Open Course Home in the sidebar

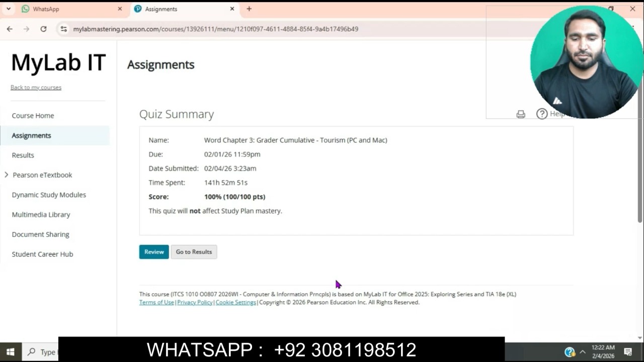coord(33,116)
